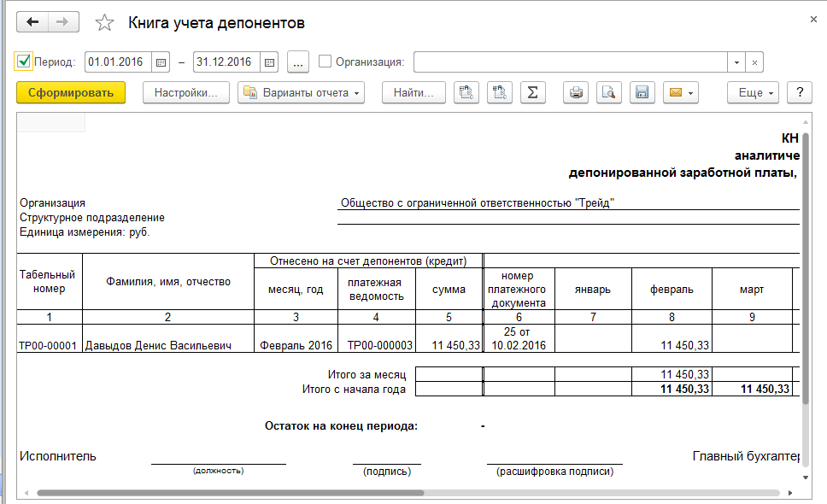Image resolution: width=827 pixels, height=504 pixels.
Task: Open Настройки... report settings
Action: coord(185,92)
